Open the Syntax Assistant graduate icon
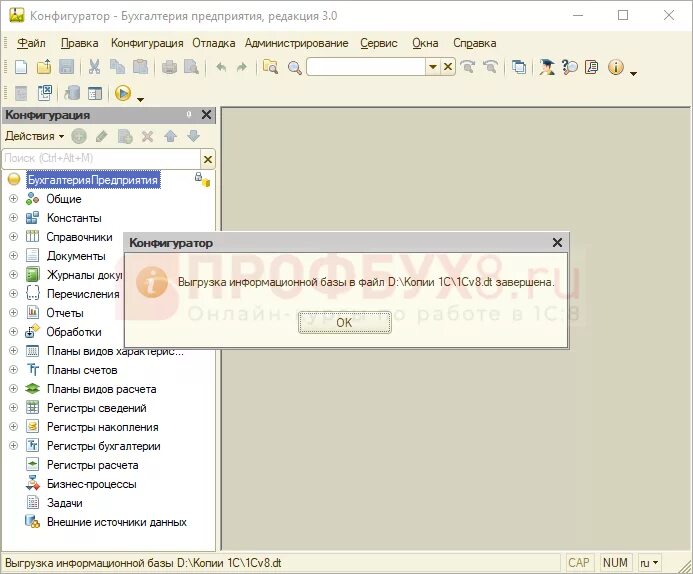 click(547, 67)
